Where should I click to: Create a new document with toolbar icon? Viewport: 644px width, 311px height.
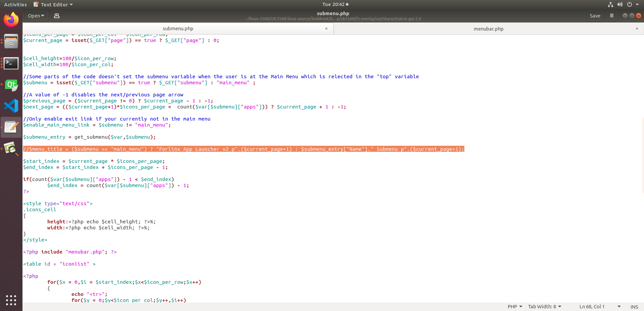tap(57, 16)
